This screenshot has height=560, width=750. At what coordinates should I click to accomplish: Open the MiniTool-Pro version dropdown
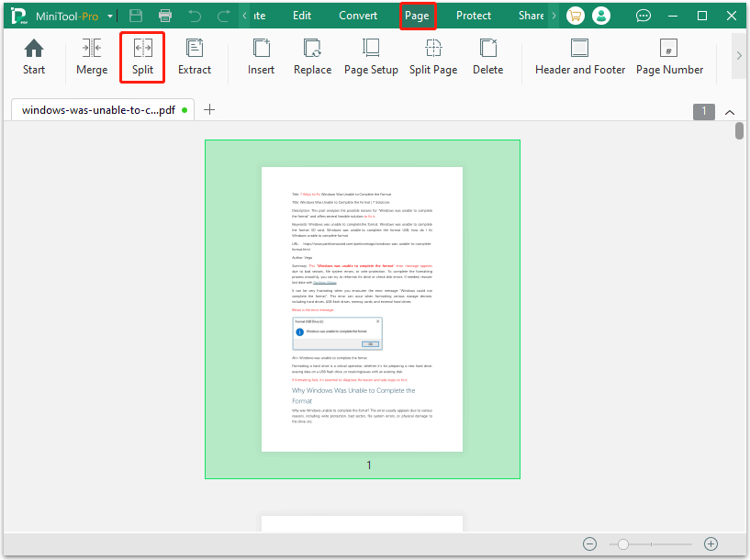[109, 16]
